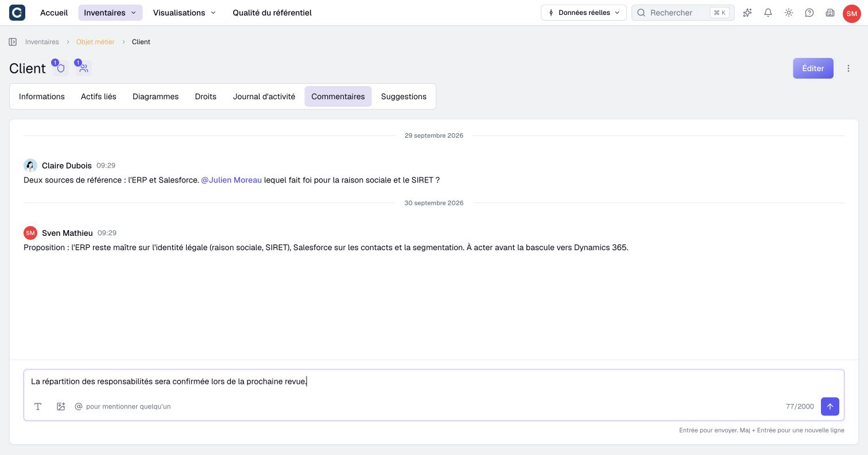The height and width of the screenshot is (455, 868).
Task: Click the people badge icon beside Client
Action: 83,68
